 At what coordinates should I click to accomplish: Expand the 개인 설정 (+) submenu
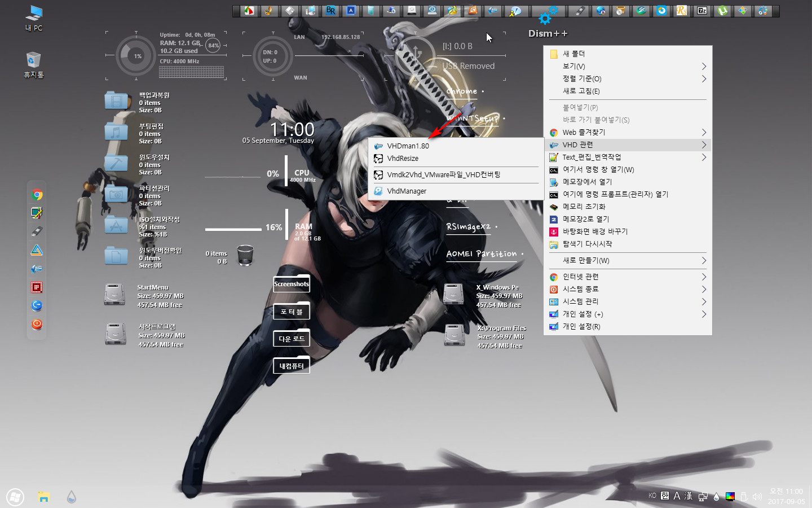click(x=628, y=314)
